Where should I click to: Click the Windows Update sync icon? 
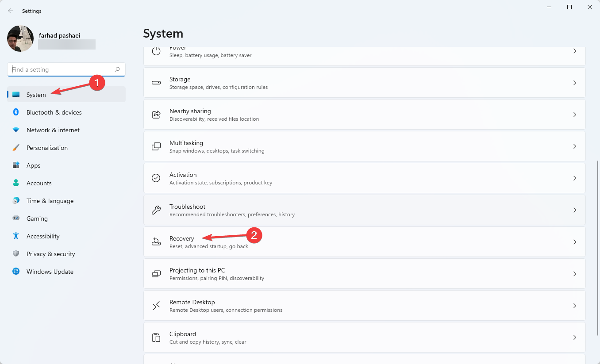16,272
